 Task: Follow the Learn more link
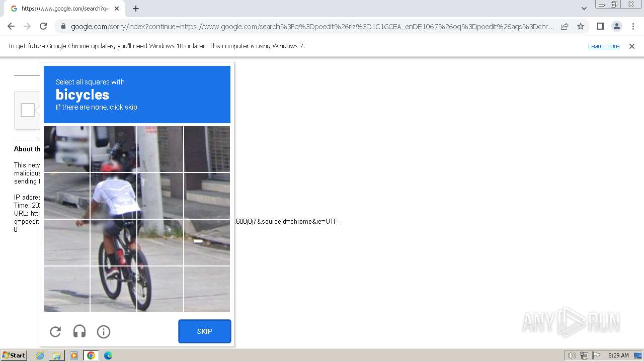tap(604, 46)
